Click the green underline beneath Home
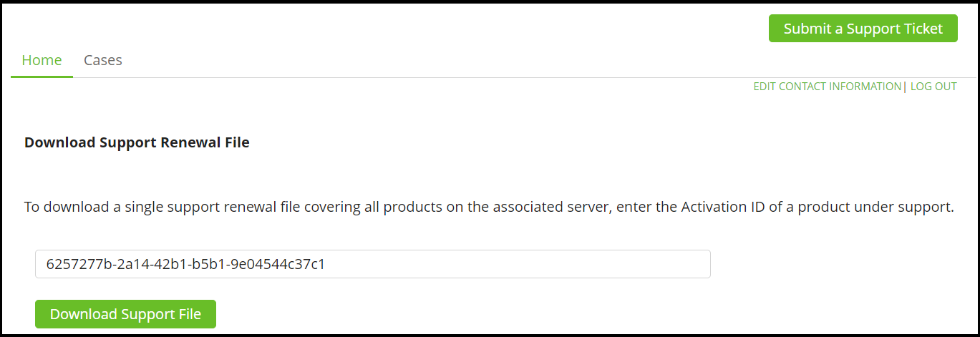 click(x=42, y=76)
